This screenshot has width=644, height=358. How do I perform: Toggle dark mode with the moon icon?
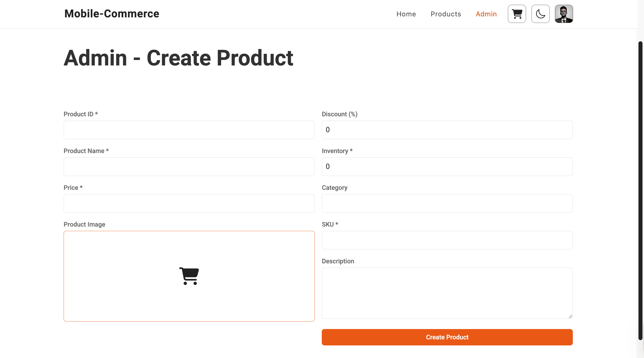click(540, 14)
